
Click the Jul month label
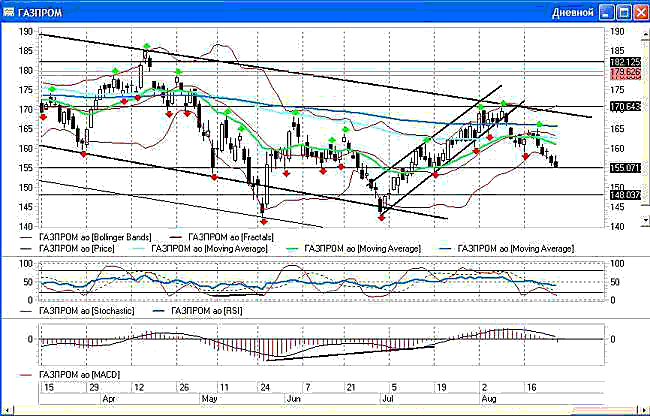click(x=387, y=399)
